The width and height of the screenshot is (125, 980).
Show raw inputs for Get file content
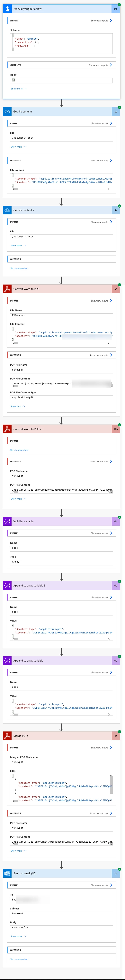(x=101, y=123)
